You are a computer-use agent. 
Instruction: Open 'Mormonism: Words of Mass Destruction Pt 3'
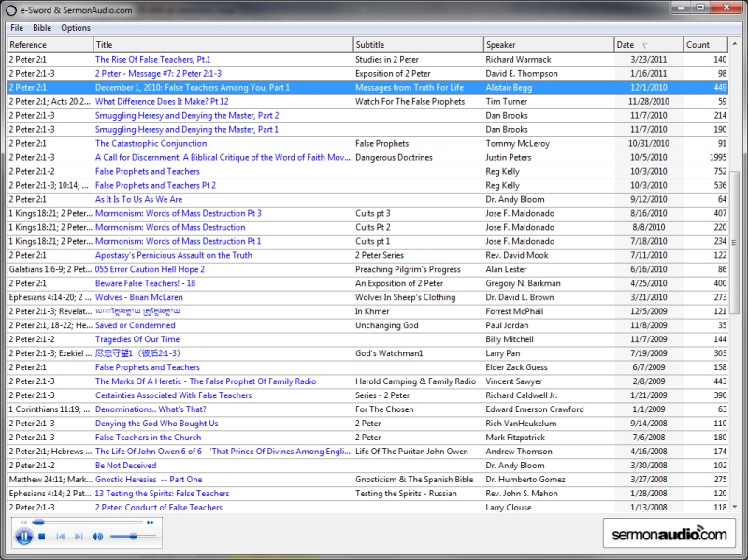(179, 213)
